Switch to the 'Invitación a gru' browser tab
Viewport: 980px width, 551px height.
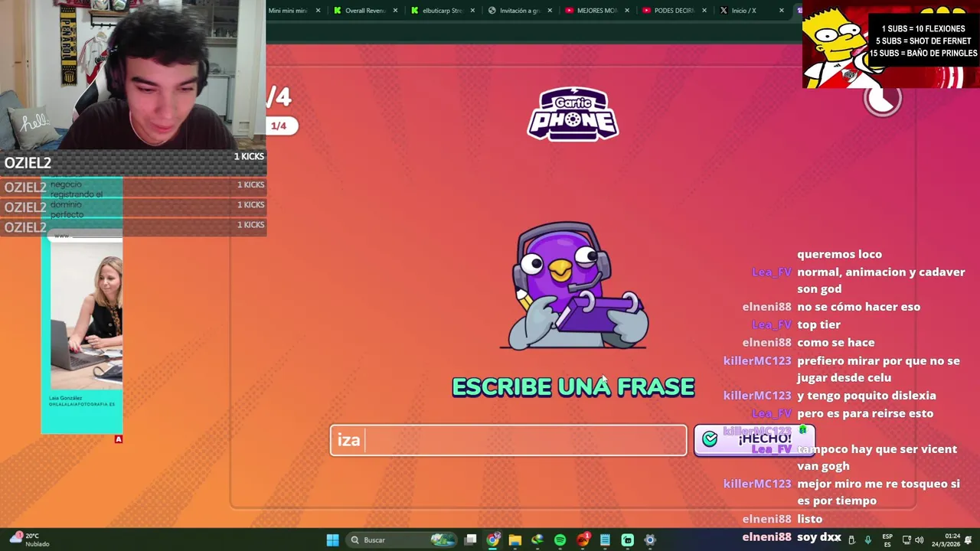coord(519,11)
